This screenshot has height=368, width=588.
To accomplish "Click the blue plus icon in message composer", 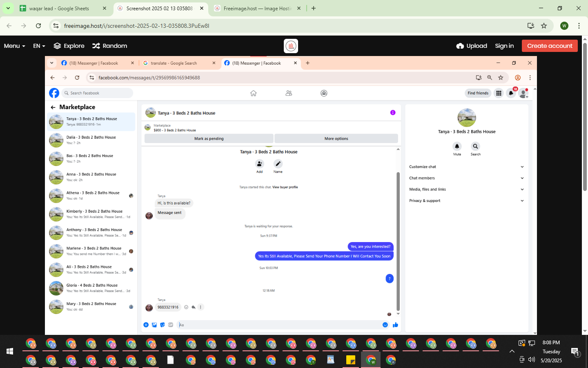I will tap(146, 325).
